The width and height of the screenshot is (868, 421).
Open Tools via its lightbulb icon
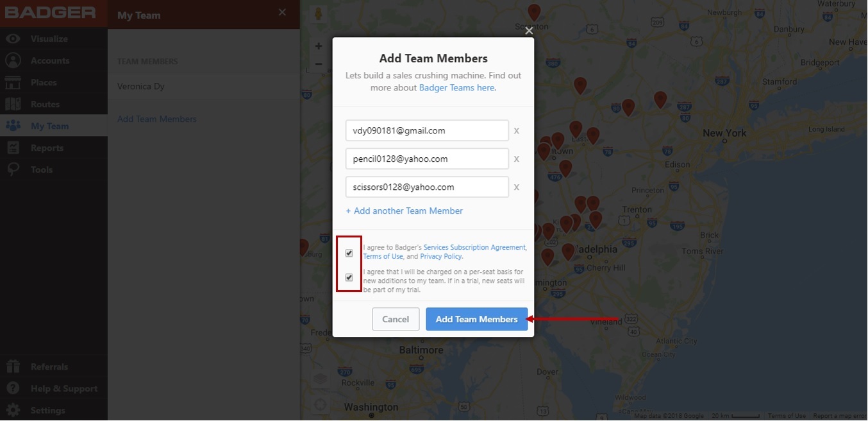pos(13,169)
